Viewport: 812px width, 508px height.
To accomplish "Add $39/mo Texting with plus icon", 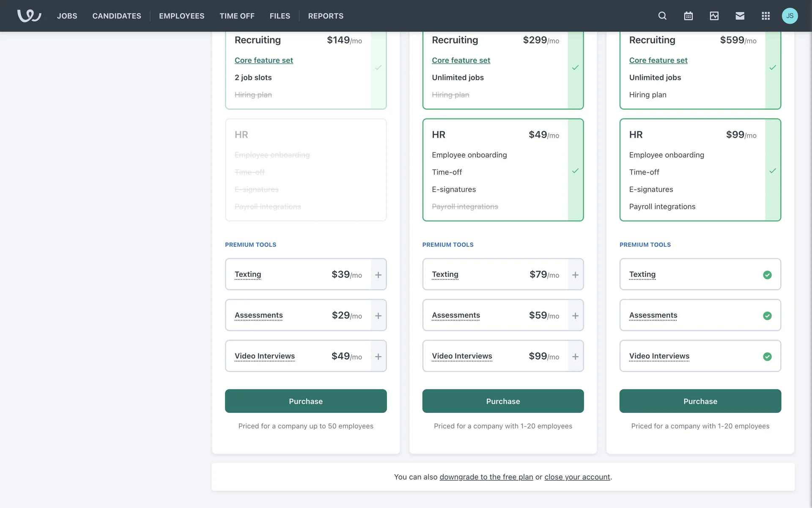I will (x=378, y=275).
